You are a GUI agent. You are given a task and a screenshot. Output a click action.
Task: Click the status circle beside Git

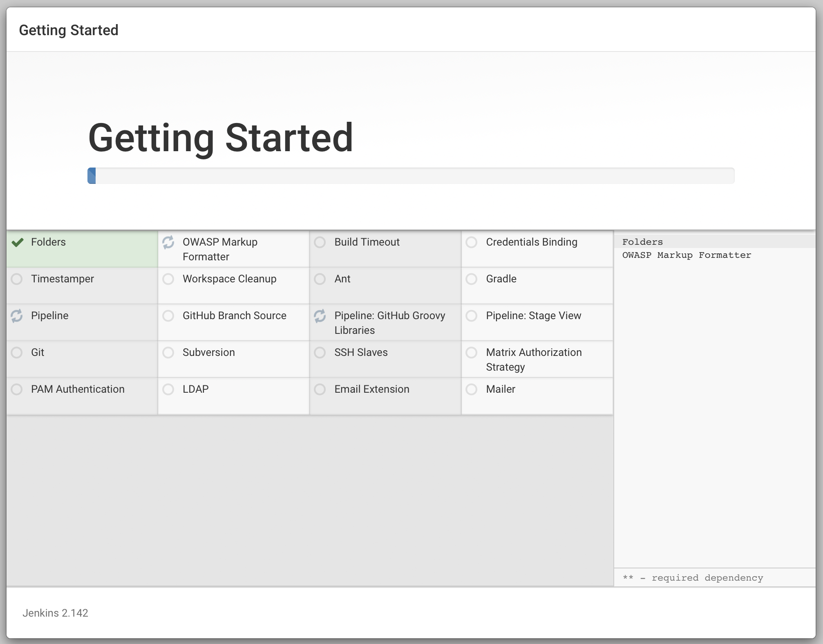(17, 353)
